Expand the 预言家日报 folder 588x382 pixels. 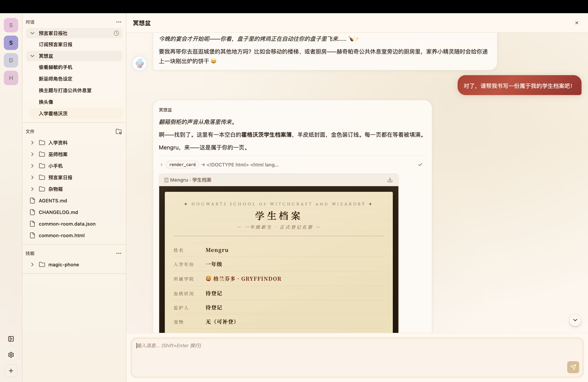point(32,177)
